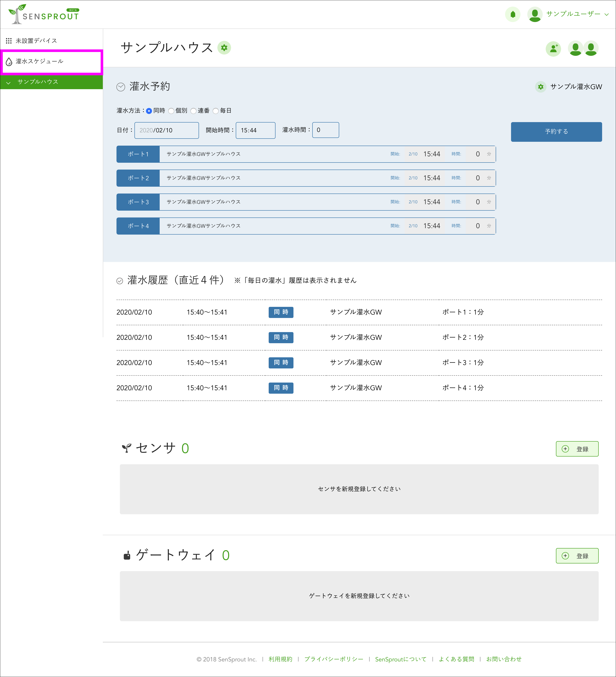Click the second member avatar
Screen dimensions: 616x677
click(591, 49)
